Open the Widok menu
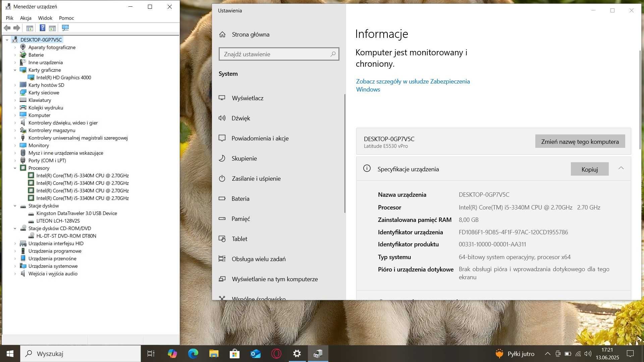The height and width of the screenshot is (362, 644). [45, 18]
